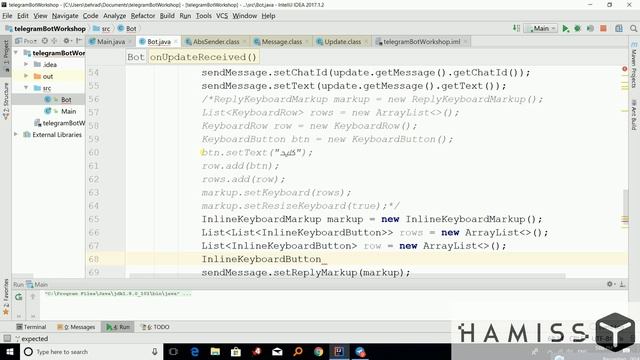Open the Navigate menu
The width and height of the screenshot is (640, 360).
click(x=65, y=16)
